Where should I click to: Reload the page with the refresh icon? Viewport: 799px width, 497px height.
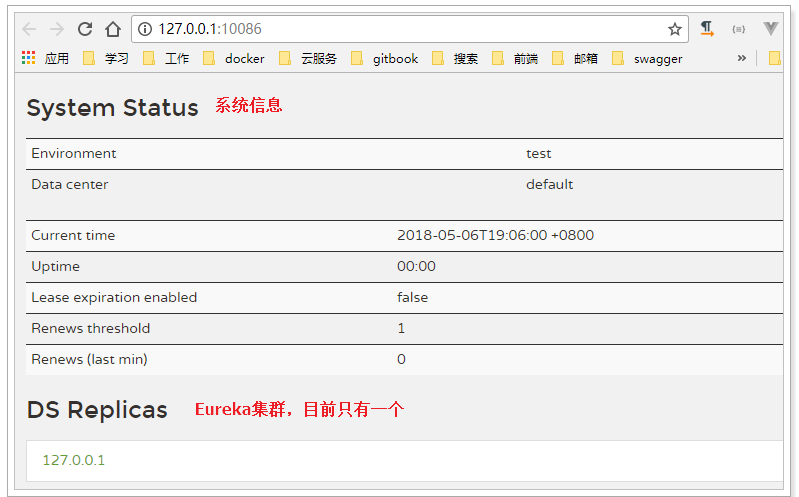point(85,29)
